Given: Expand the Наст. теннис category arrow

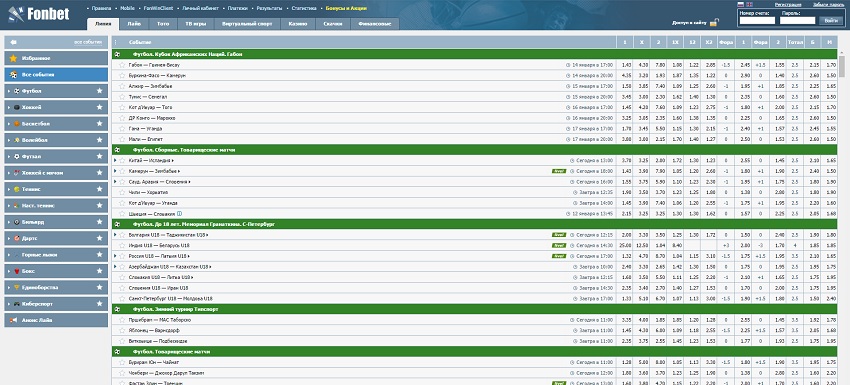Looking at the screenshot, I should [x=9, y=206].
